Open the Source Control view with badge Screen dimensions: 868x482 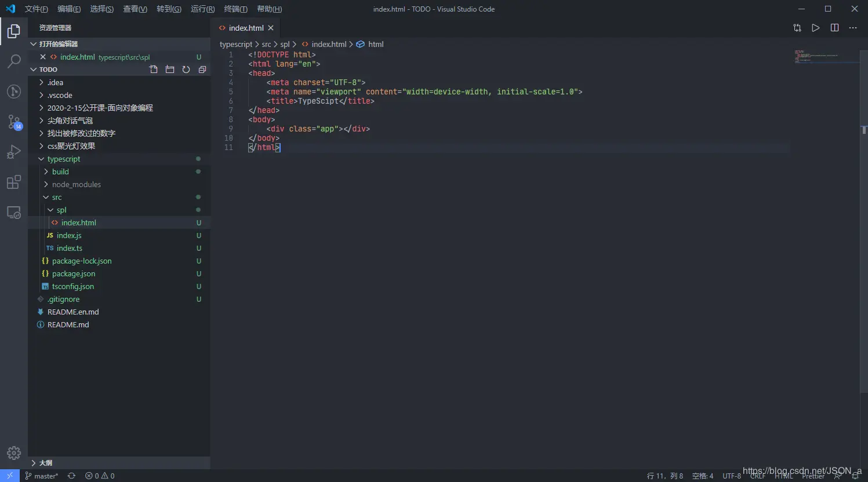pyautogui.click(x=14, y=122)
